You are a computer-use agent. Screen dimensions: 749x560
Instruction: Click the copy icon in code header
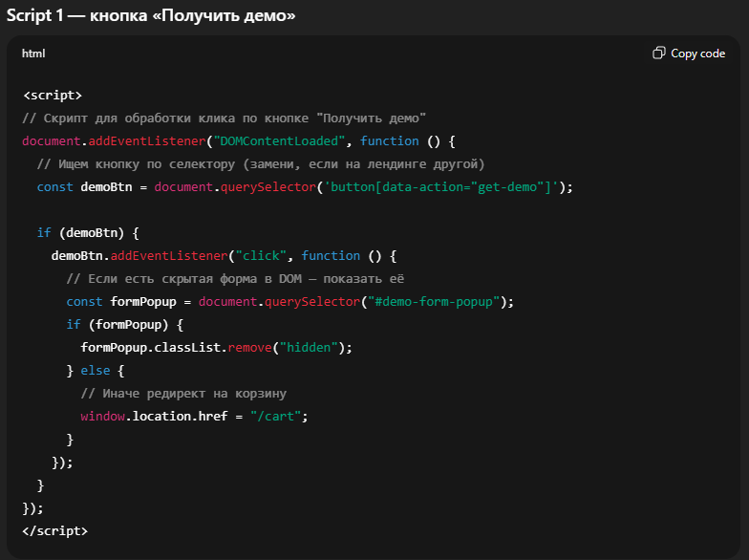click(658, 54)
